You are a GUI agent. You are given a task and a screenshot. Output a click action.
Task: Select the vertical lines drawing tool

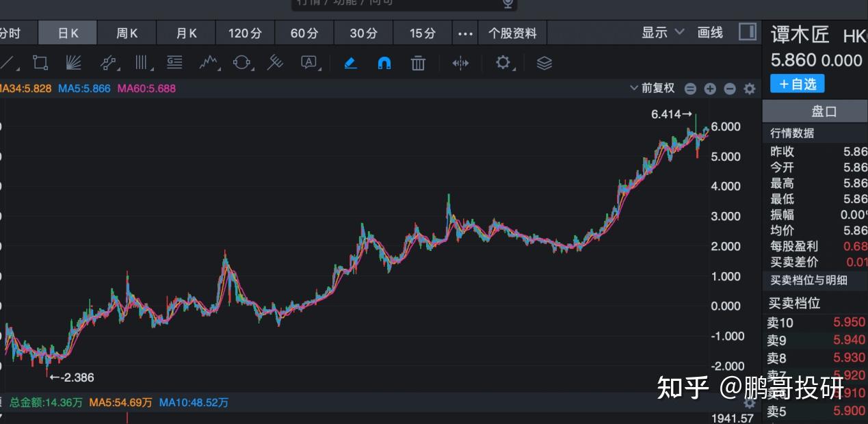click(141, 62)
